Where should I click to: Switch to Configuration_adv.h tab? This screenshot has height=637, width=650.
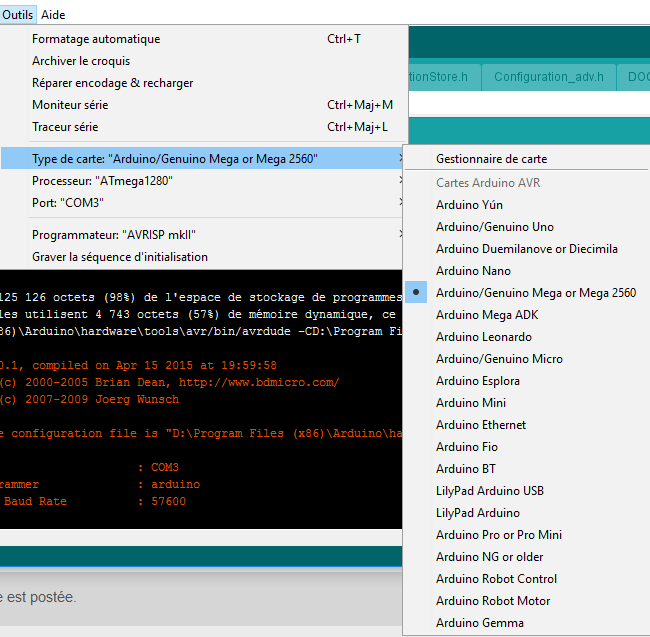pyautogui.click(x=548, y=77)
